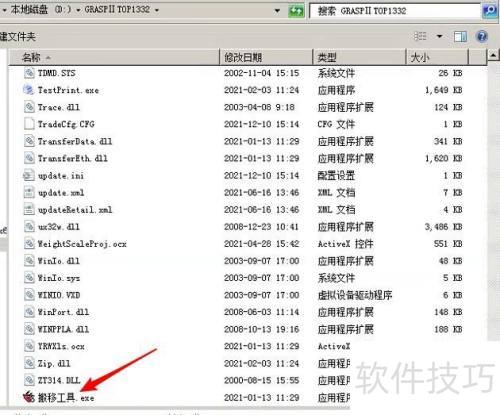Click the YRWXls.ocx file icon

(29, 346)
